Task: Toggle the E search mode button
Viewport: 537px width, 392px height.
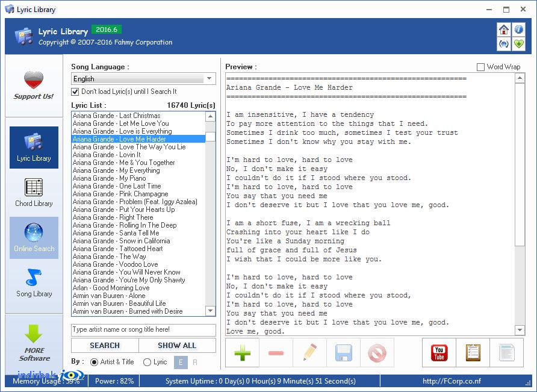Action: [181, 362]
